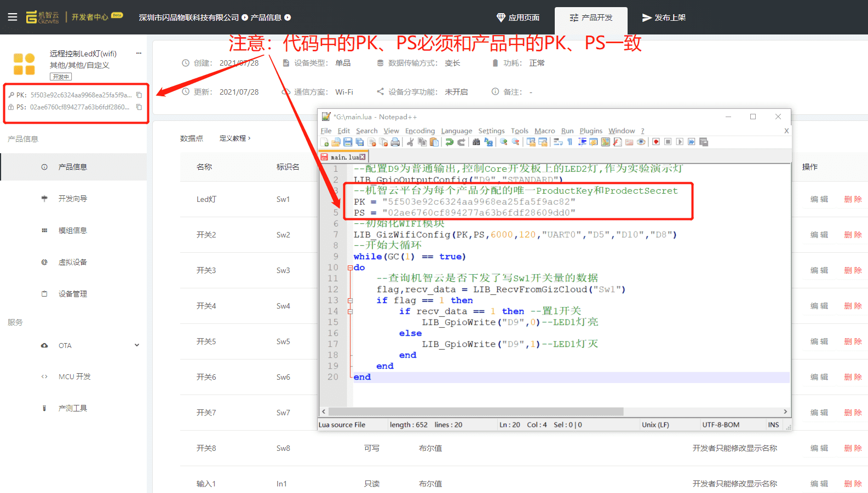Expand the OTA sidebar section chevron

[x=137, y=345]
